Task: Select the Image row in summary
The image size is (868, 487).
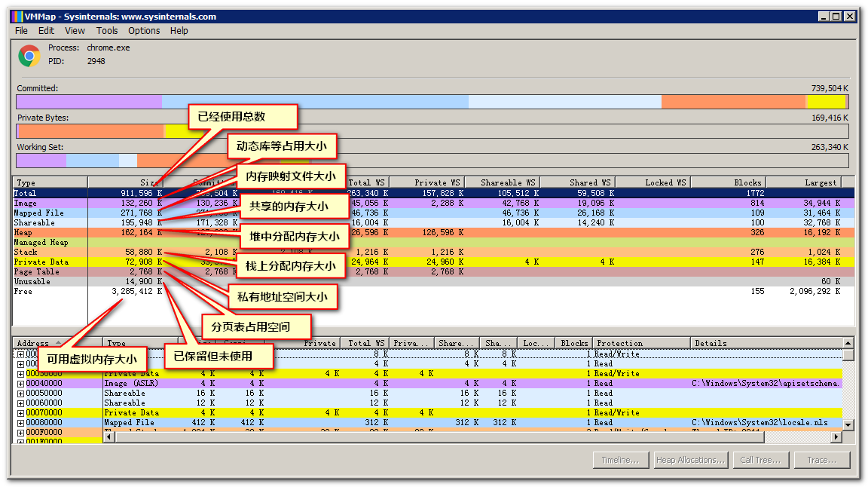Action: point(433,204)
